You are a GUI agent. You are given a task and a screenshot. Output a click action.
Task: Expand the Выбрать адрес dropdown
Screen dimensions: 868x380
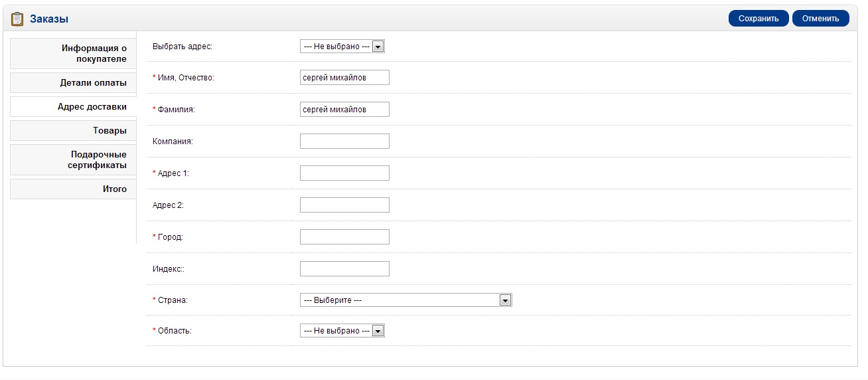[342, 47]
